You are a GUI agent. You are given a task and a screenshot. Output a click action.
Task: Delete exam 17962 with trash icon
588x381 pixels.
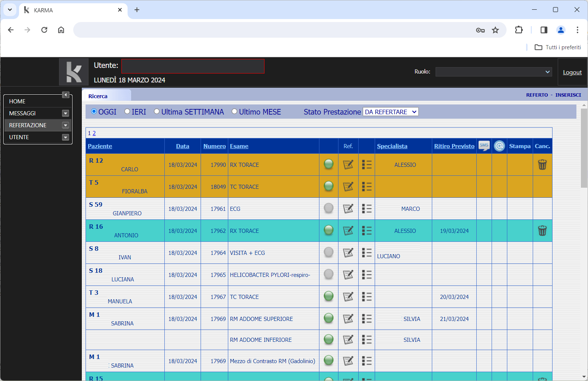tap(542, 231)
